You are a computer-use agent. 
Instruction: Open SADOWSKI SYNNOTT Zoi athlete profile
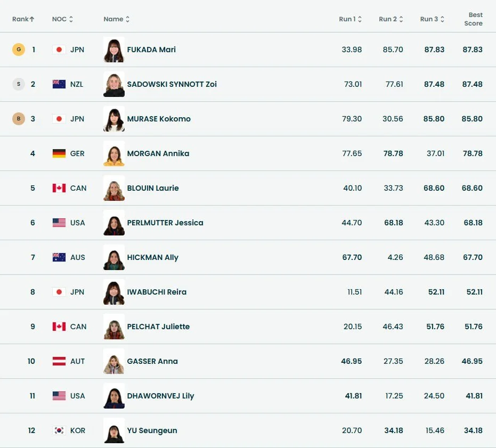click(172, 84)
